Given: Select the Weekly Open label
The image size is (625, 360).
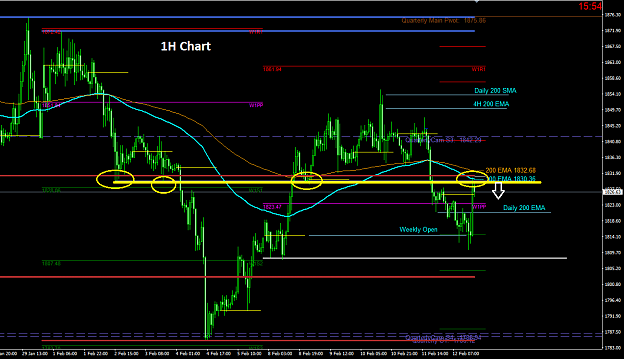Looking at the screenshot, I should coord(418,230).
